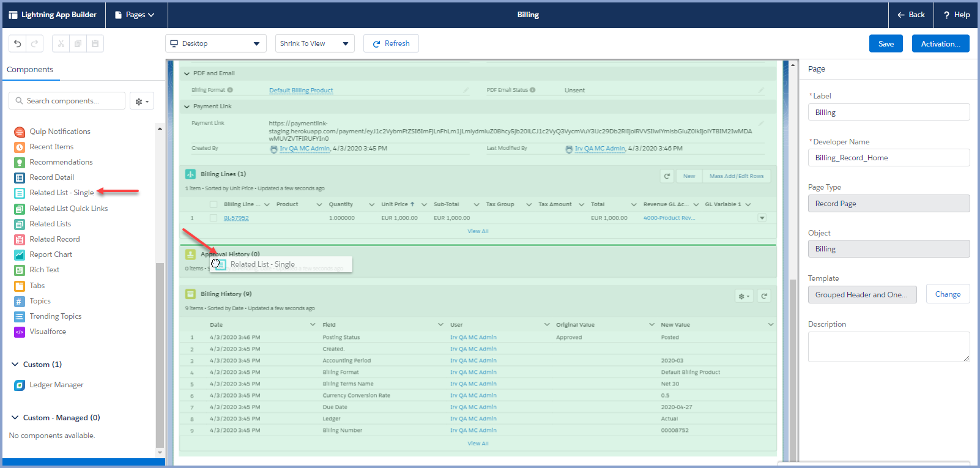
Task: Click the Created By Irv QA MC Admin link
Action: click(305, 149)
